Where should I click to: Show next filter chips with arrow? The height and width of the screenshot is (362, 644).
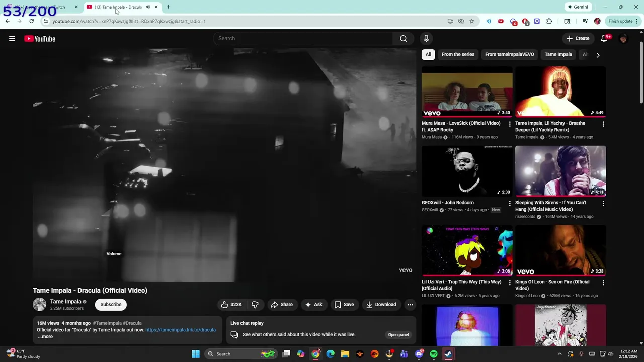tap(598, 55)
